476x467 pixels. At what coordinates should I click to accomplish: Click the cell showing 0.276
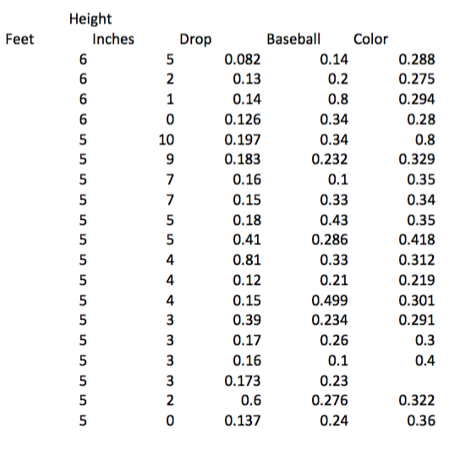330,400
